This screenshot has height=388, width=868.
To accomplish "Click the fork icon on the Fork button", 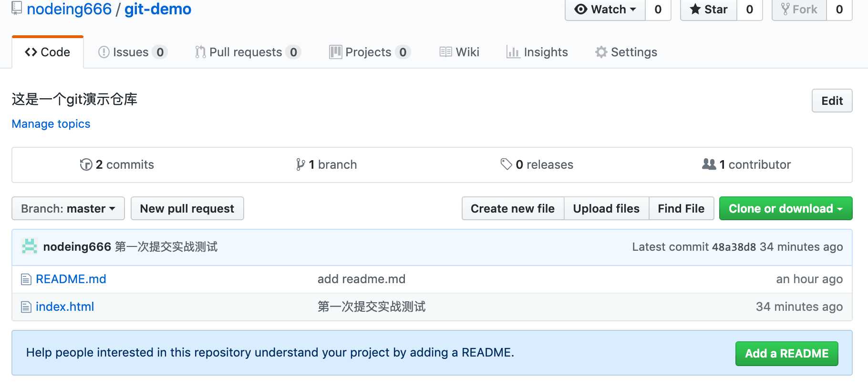I will [x=785, y=9].
